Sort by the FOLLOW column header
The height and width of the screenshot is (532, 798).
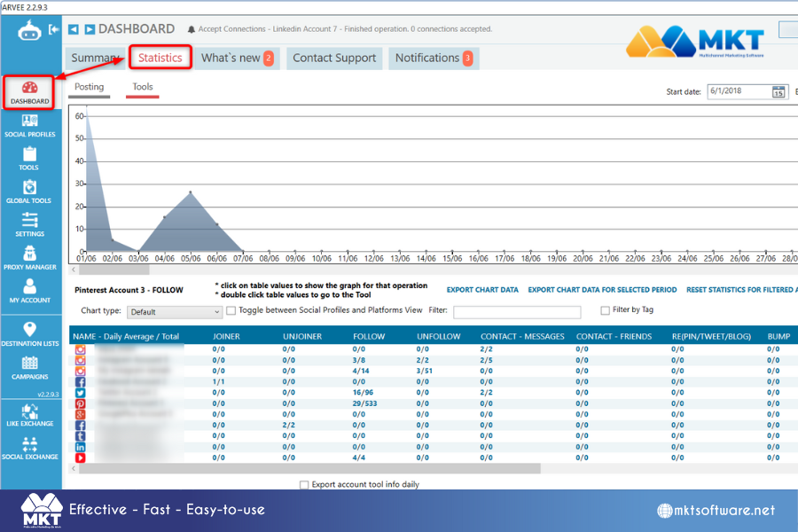(x=369, y=337)
